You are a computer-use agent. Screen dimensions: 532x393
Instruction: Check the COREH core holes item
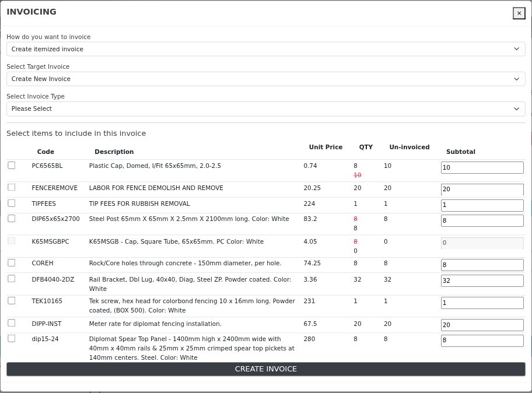click(12, 263)
